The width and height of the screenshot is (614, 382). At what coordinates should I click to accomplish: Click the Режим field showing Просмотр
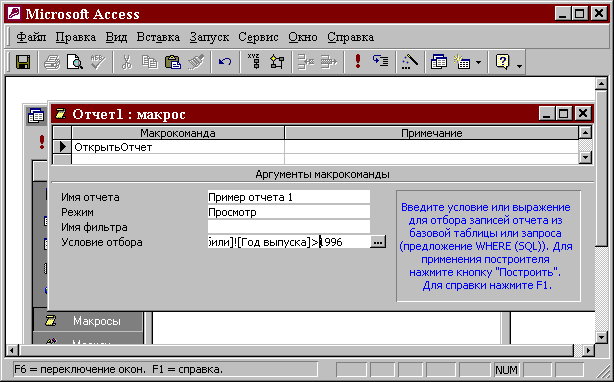coord(289,212)
